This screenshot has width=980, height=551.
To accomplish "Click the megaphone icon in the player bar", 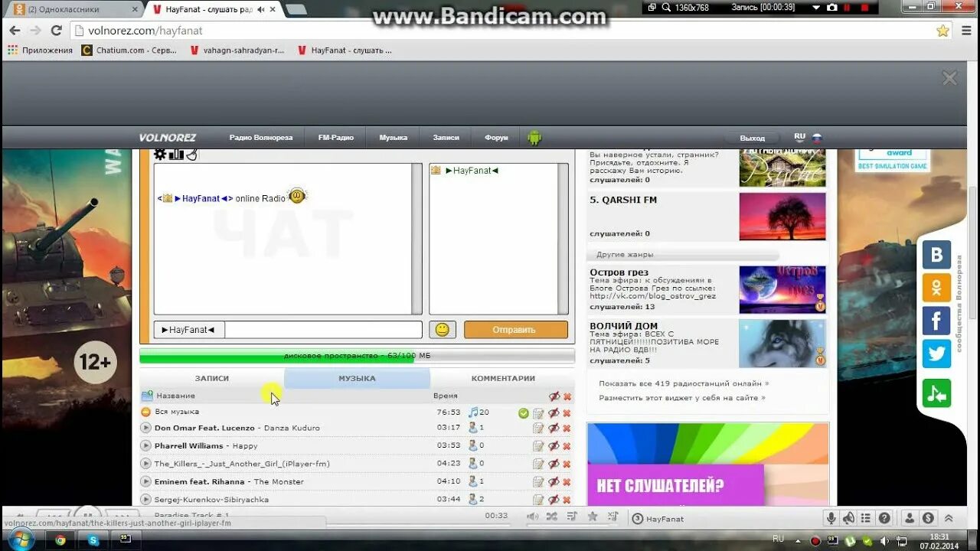I will tap(848, 518).
